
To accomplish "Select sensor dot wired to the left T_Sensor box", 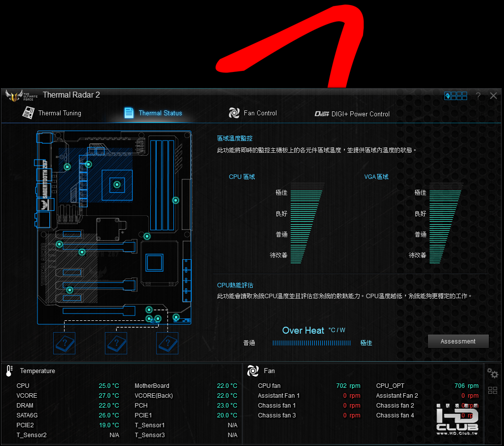I will click(x=149, y=319).
